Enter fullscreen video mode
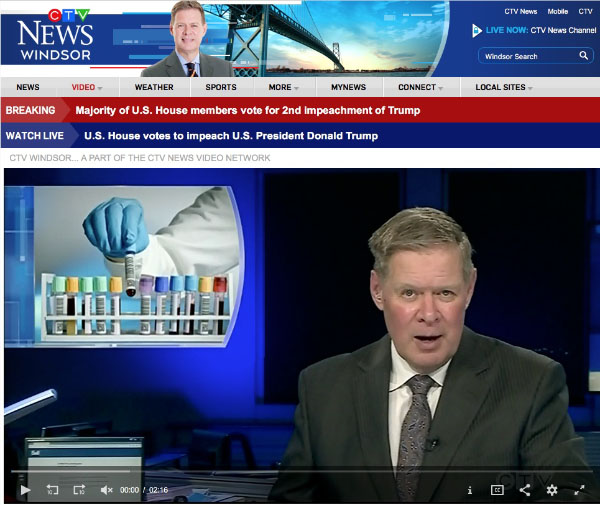This screenshot has width=600, height=505. [x=579, y=490]
